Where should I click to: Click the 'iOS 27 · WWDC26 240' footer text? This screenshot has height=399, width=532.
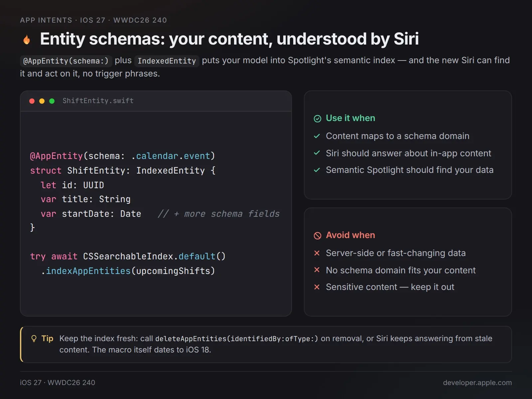click(x=58, y=383)
